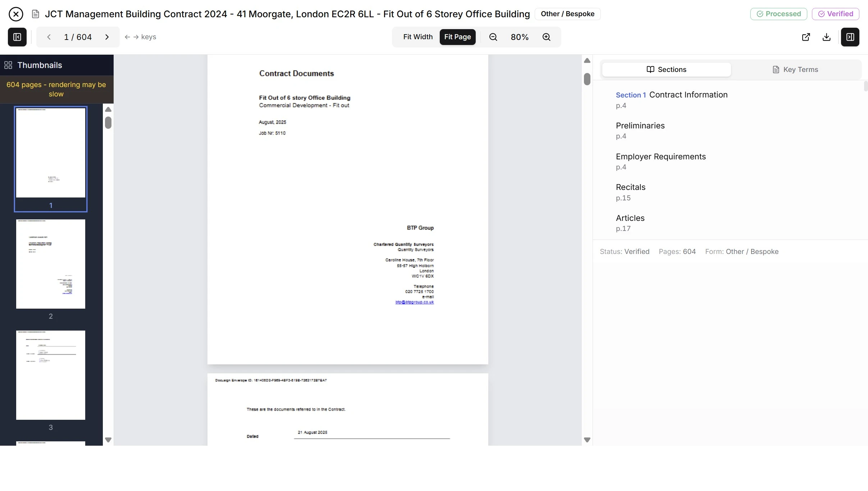This screenshot has height=491, width=868.
Task: Click the 80% zoom level indicator
Action: coord(519,37)
